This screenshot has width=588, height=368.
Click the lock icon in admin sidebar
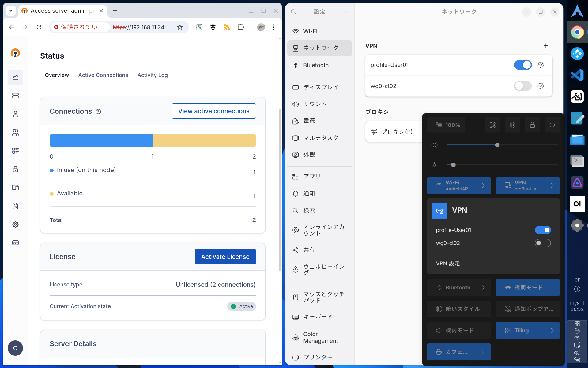[x=15, y=169]
